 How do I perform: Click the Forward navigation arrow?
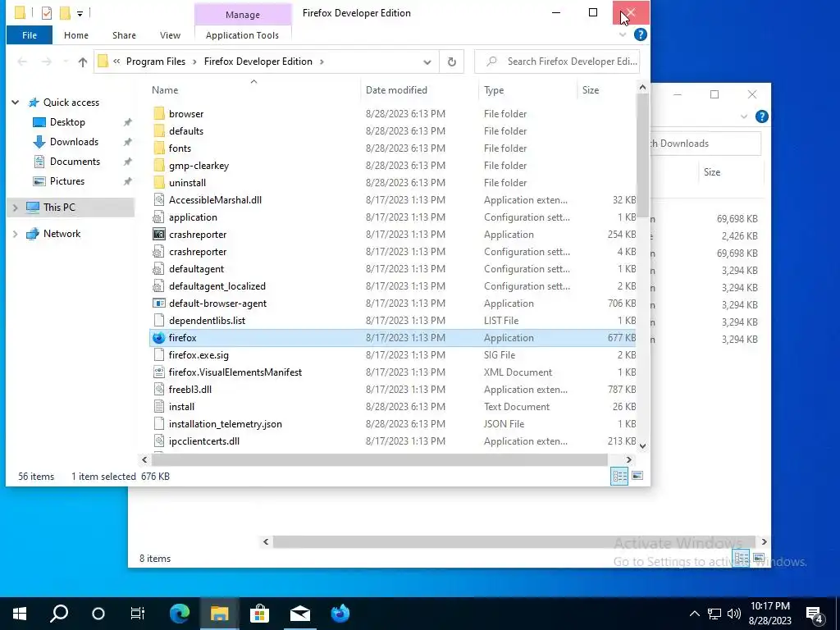pyautogui.click(x=47, y=62)
